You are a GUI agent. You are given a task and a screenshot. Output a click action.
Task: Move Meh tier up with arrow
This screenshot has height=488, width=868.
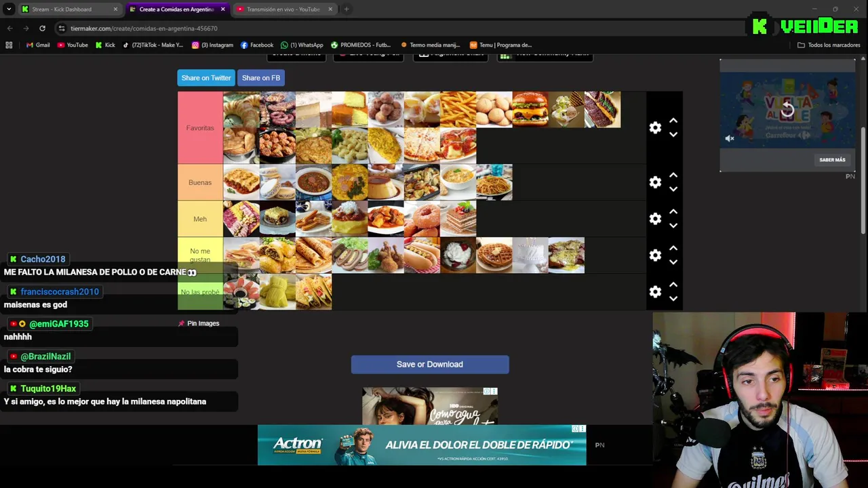pyautogui.click(x=673, y=212)
